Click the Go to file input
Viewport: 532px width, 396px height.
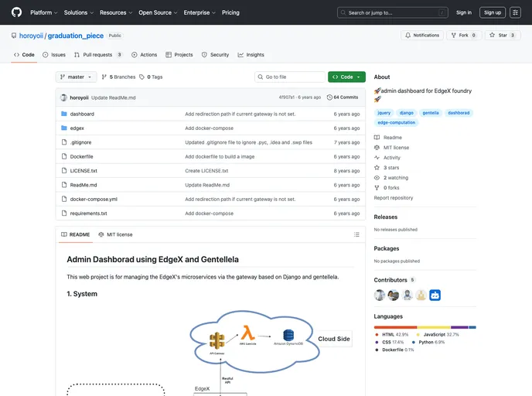coord(290,77)
